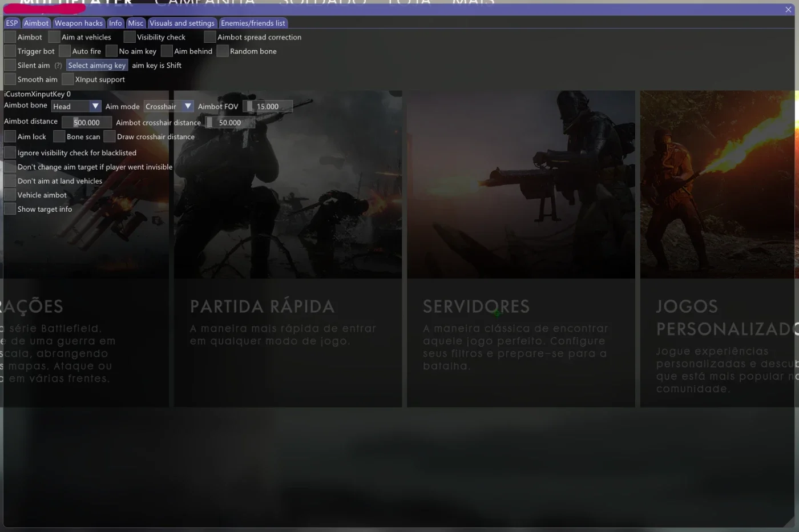Viewport: 799px width, 532px height.
Task: Open the Weapon hacks tab
Action: pyautogui.click(x=79, y=23)
